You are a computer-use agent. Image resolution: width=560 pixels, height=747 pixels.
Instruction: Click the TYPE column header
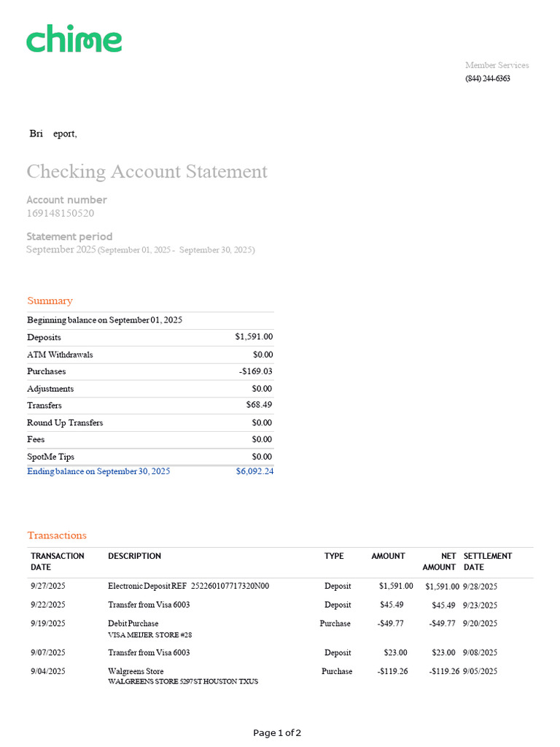[334, 556]
